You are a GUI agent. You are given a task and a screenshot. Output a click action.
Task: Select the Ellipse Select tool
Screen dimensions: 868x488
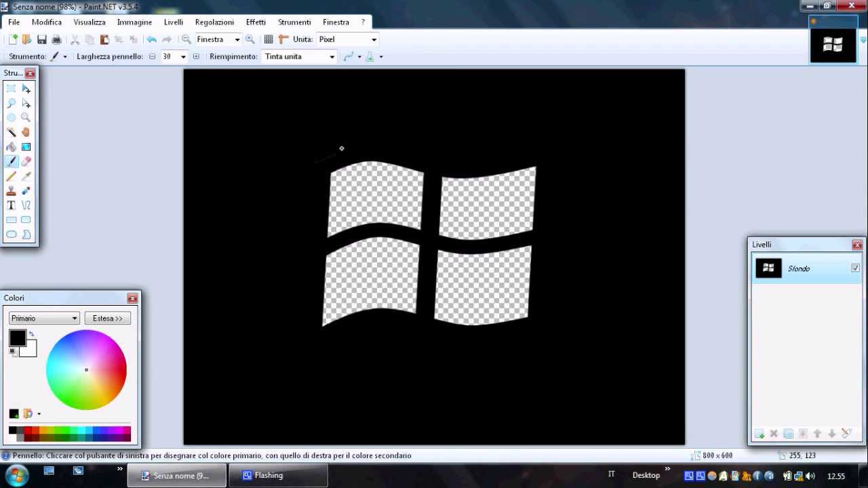12,117
